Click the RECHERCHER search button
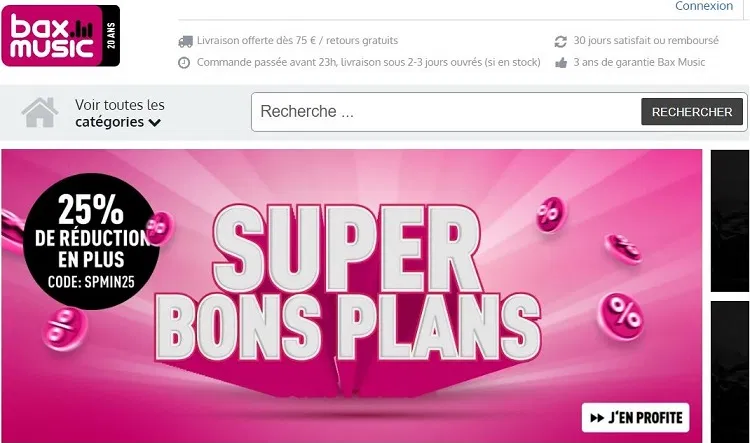The width and height of the screenshot is (750, 443). tap(692, 112)
